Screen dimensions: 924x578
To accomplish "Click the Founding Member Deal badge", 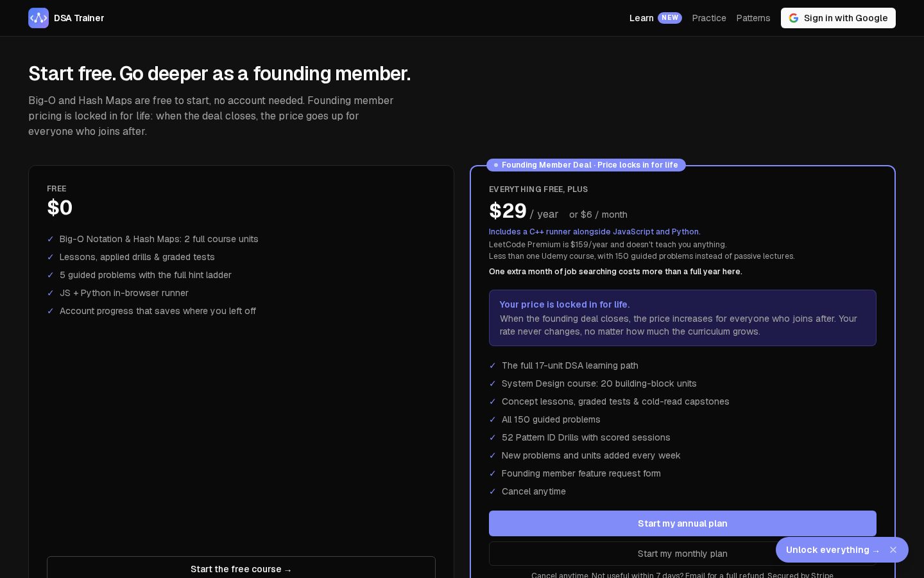I will click(x=586, y=165).
